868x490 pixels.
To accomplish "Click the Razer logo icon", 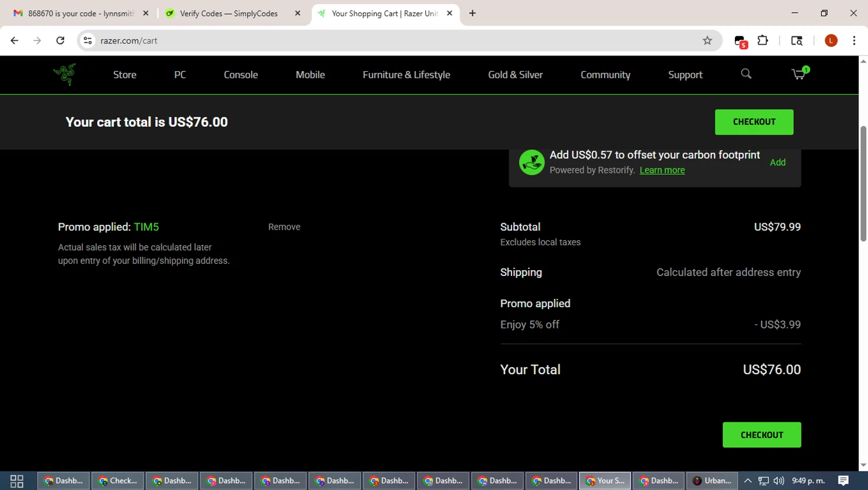I will [x=65, y=75].
